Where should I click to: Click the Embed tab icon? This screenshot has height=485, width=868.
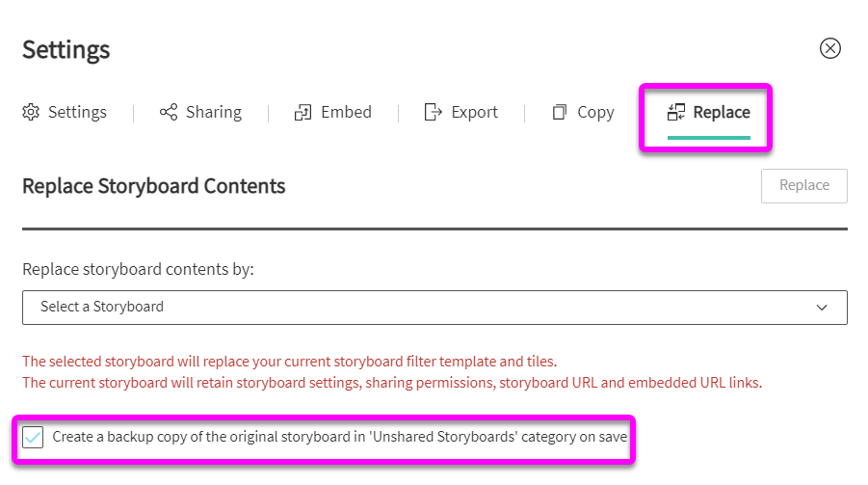[303, 113]
